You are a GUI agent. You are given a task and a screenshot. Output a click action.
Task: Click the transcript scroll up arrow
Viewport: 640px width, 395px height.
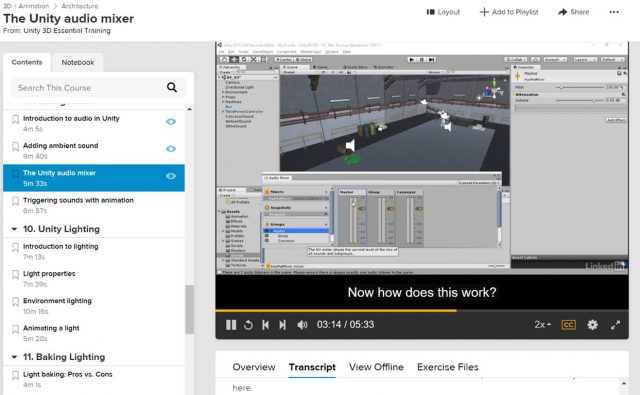[624, 383]
